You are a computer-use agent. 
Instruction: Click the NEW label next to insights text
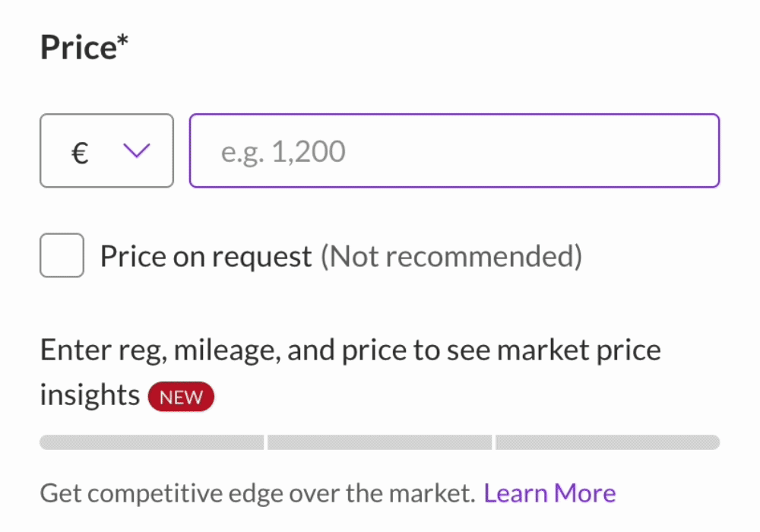coord(181,396)
